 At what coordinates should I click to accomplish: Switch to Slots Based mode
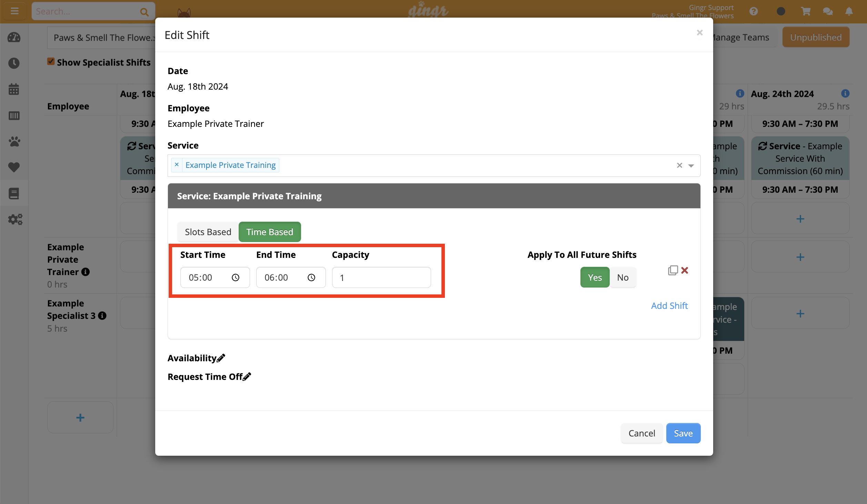point(208,232)
